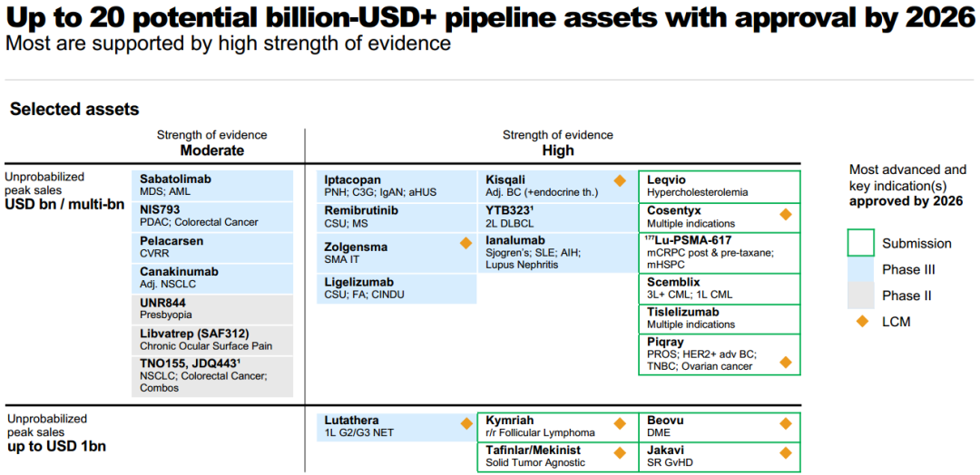The image size is (980, 475).
Task: Select the LCM diamond in the Zolgensma cell
Action: pyautogui.click(x=465, y=243)
